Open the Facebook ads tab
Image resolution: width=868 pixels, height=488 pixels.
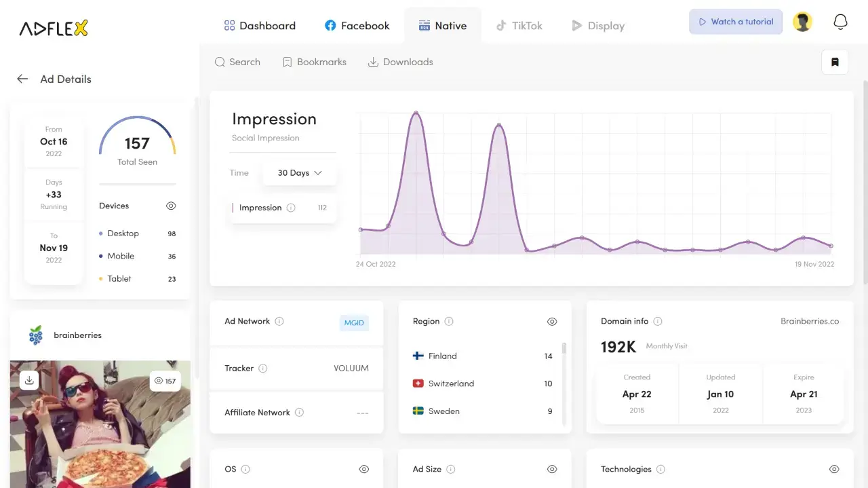coord(357,25)
